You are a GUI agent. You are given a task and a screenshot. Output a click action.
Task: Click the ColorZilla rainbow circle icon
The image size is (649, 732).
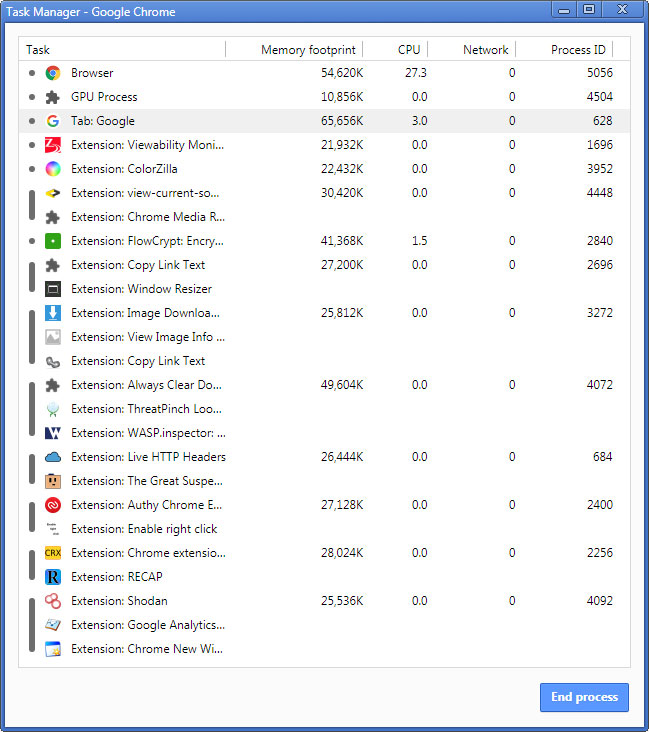(x=53, y=169)
